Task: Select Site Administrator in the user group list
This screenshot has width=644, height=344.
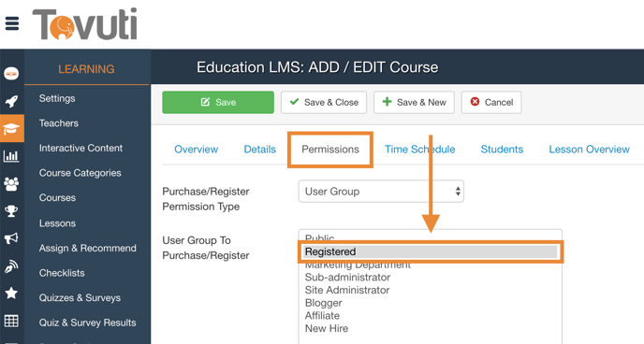Action: click(347, 290)
